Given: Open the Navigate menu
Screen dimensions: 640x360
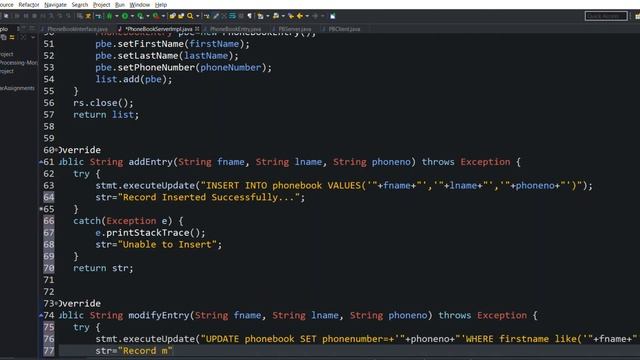Looking at the screenshot, I should (55, 4).
